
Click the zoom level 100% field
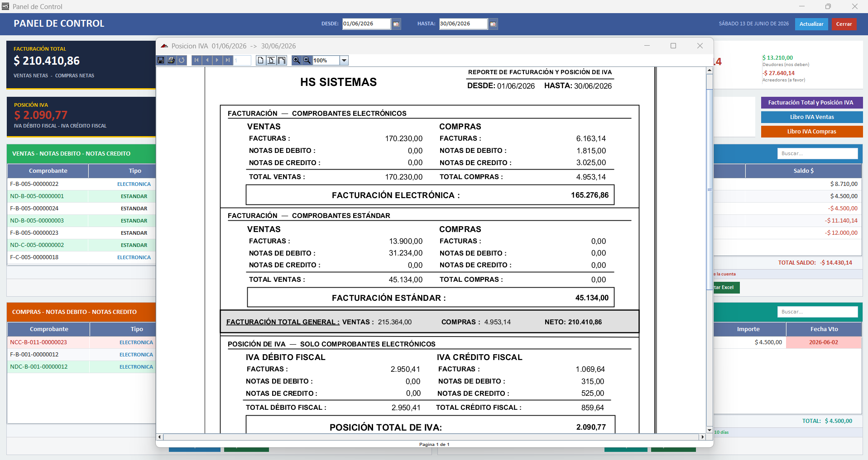[x=326, y=60]
